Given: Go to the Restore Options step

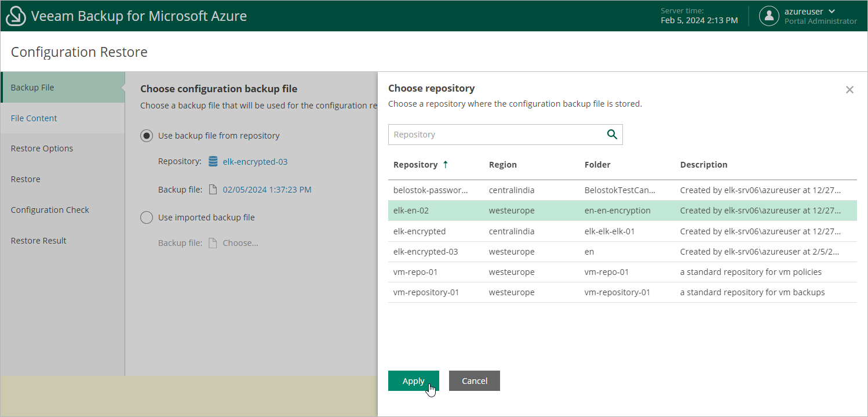Looking at the screenshot, I should (63, 148).
